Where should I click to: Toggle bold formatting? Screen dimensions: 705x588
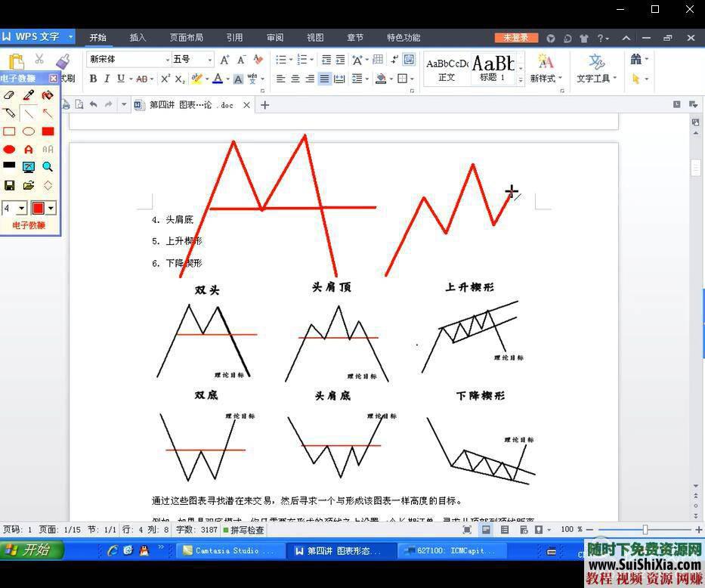pos(93,79)
